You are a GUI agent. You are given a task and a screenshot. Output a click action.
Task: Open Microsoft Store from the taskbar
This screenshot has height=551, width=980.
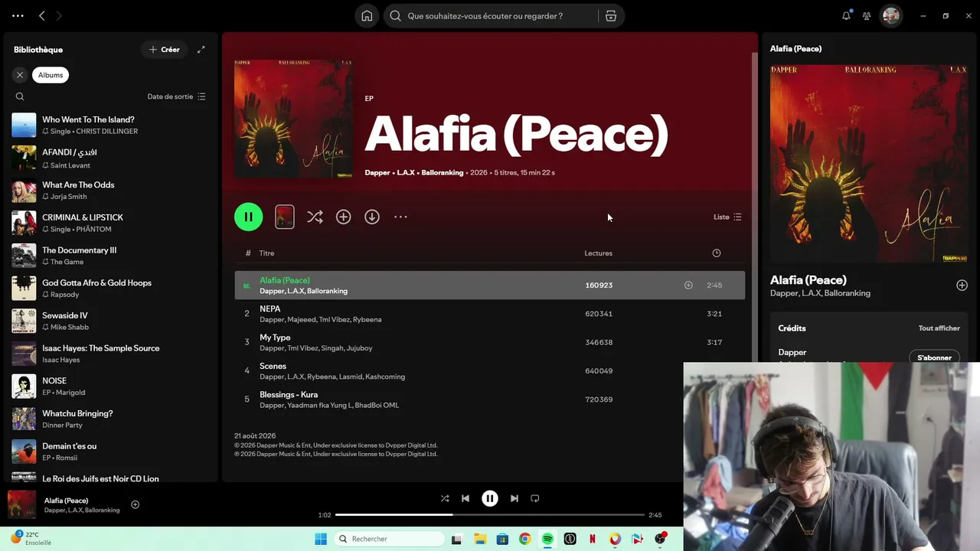click(502, 539)
